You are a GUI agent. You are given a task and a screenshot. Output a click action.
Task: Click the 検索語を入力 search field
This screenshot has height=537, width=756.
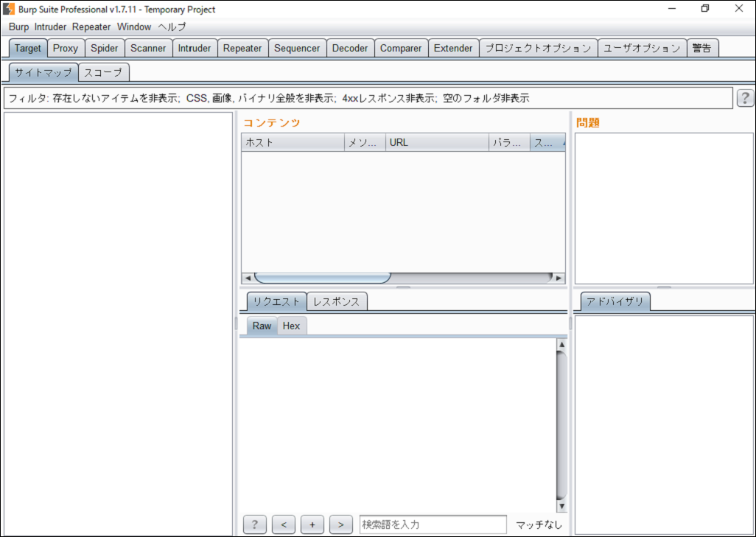(x=433, y=524)
